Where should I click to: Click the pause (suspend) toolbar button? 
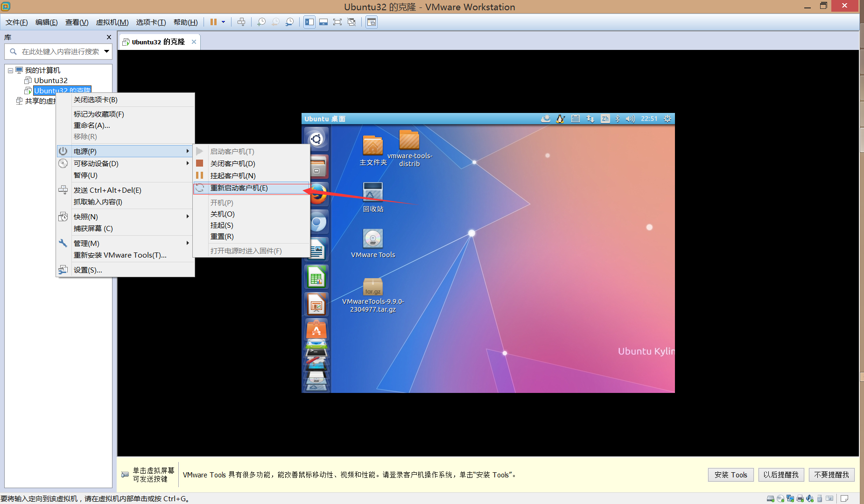pos(213,22)
